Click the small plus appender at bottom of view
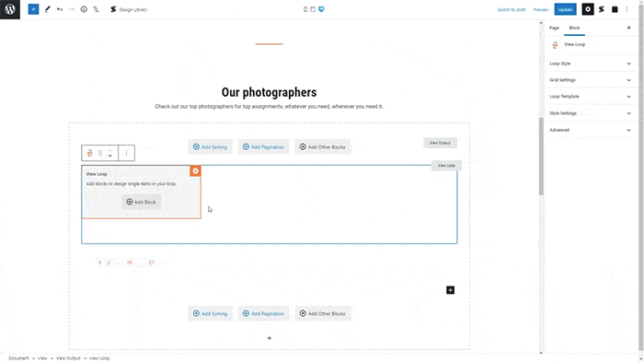Viewport: 644px width, 362px height. click(x=269, y=338)
